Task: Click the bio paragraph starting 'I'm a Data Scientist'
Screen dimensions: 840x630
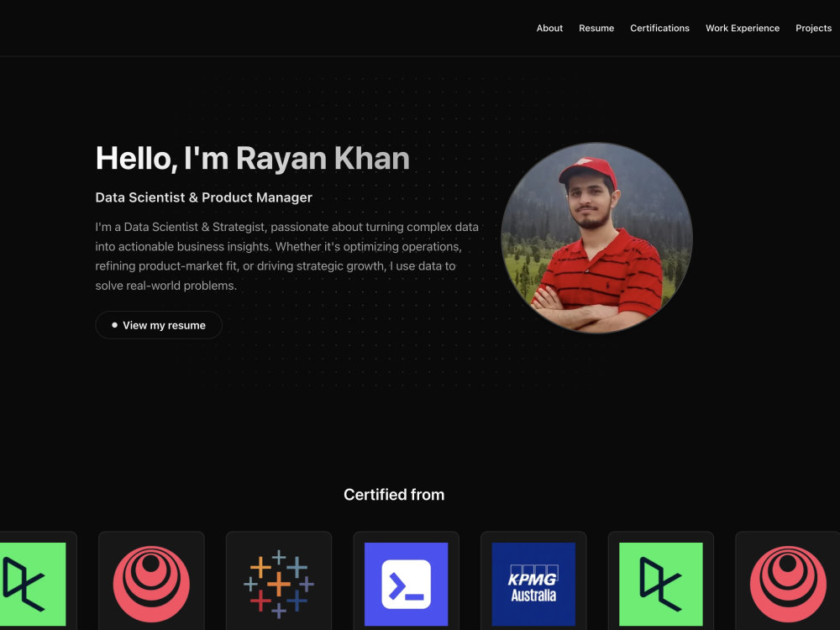Action: click(x=287, y=256)
